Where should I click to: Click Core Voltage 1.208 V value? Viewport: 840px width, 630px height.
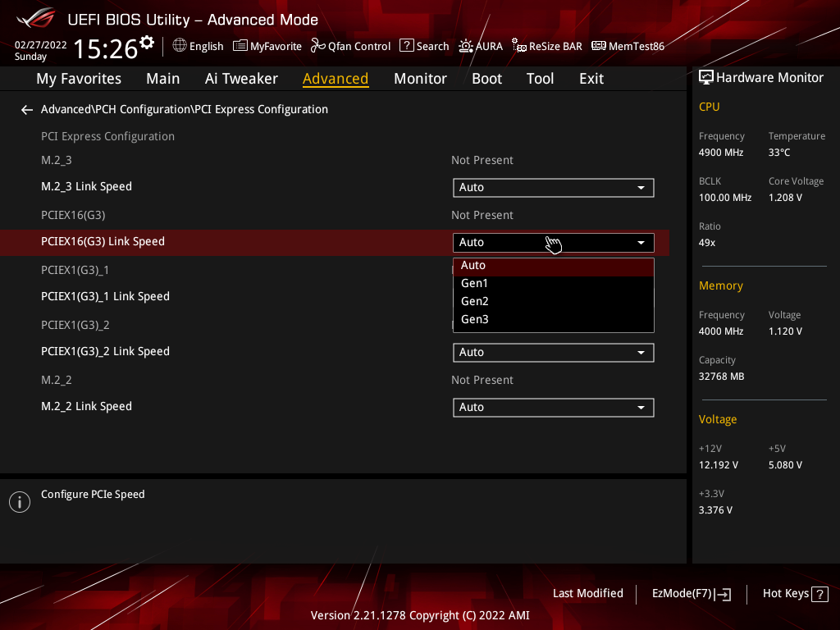point(785,198)
